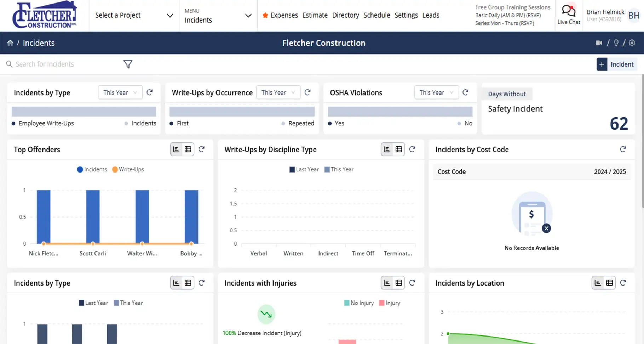Viewport: 644px width, 344px height.
Task: Refresh the Write-Ups by Occurrence card
Action: (x=307, y=92)
